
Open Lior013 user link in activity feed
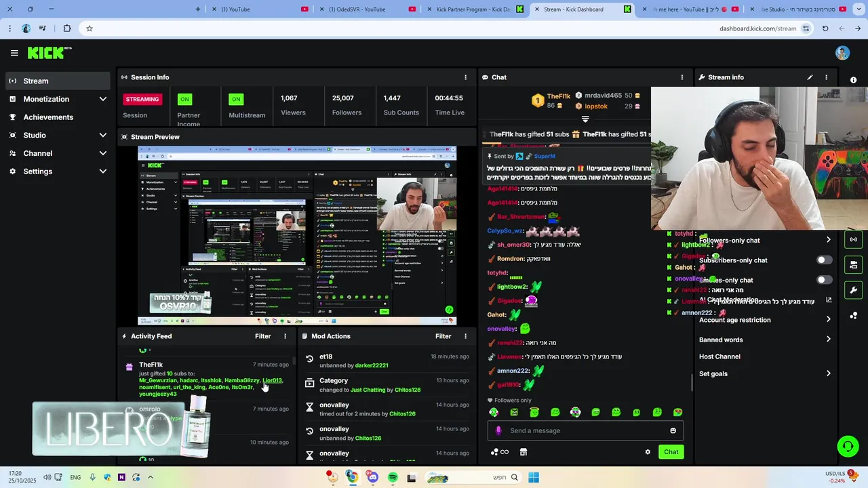(273, 380)
